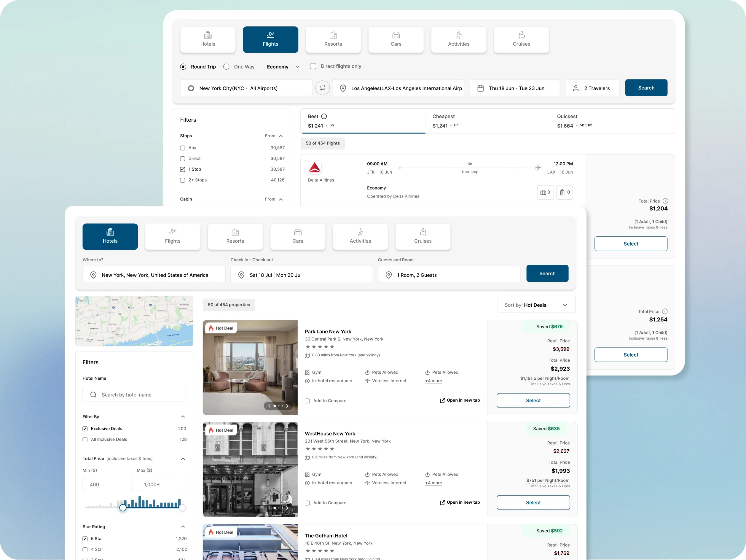Click next photo arrow on Park Lane image

(287, 406)
